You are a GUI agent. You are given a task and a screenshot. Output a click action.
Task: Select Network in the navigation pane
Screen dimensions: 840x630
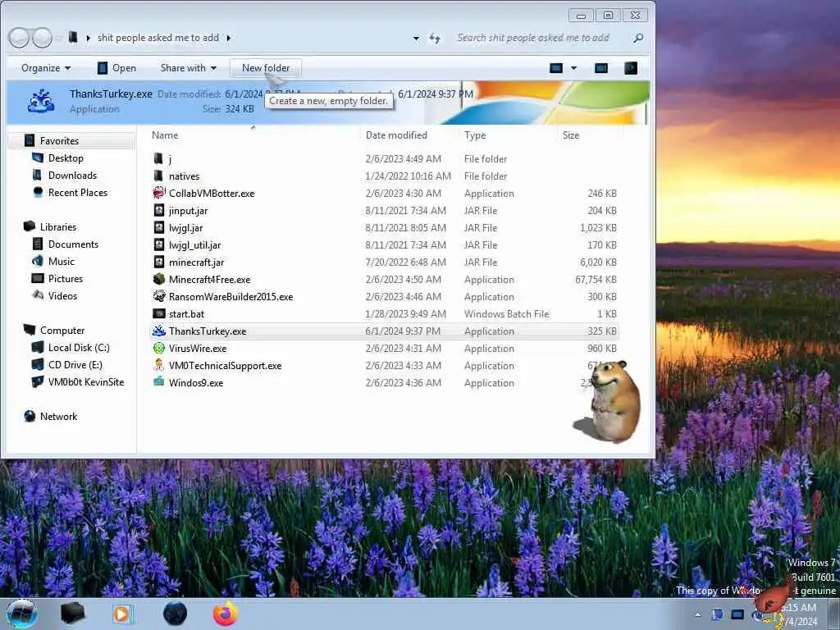point(58,417)
